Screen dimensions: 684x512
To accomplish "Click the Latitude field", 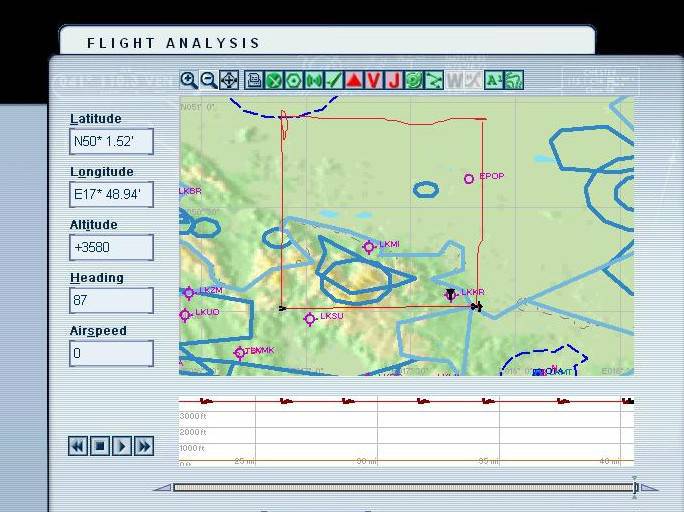I will pyautogui.click(x=112, y=141).
